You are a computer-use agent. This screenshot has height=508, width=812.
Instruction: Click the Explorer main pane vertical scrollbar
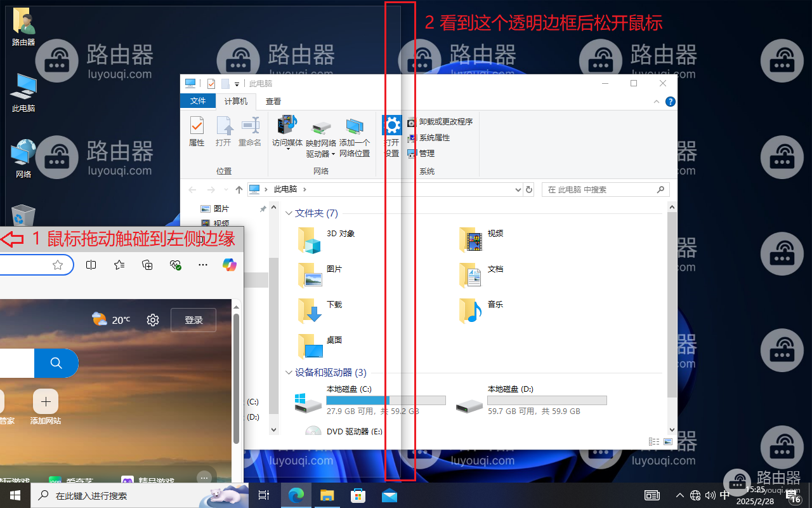point(672,305)
